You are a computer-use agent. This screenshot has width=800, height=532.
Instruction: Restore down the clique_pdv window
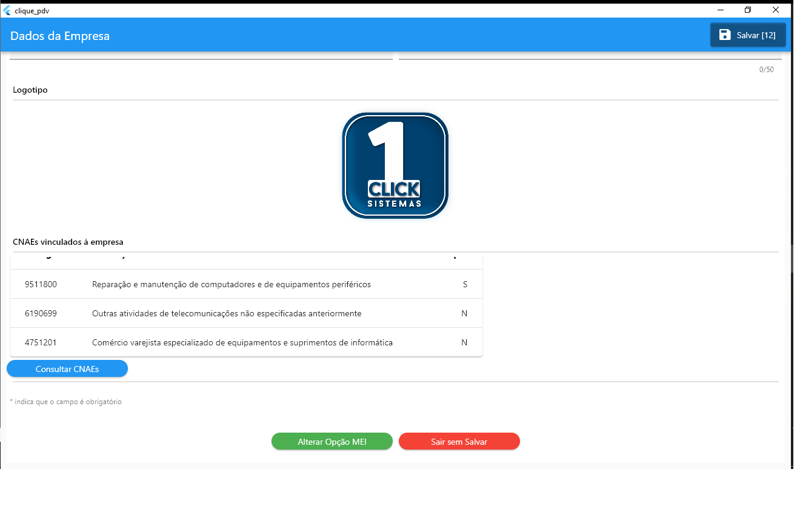pyautogui.click(x=748, y=10)
